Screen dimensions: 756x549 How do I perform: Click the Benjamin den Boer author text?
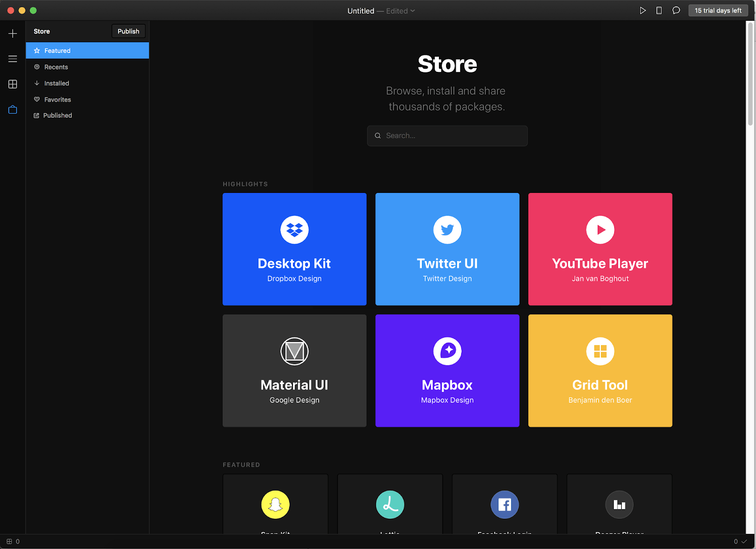(x=600, y=400)
